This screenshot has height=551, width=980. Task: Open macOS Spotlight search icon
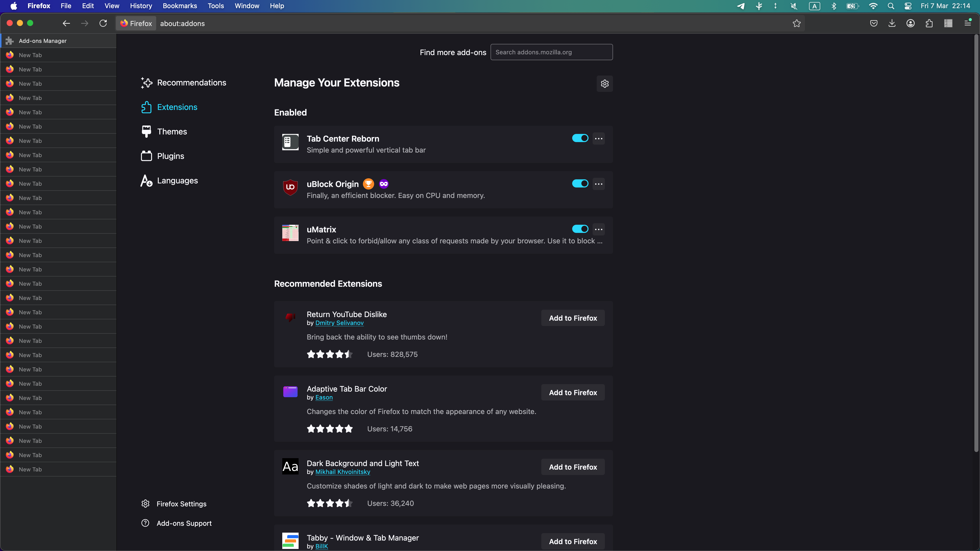point(891,6)
